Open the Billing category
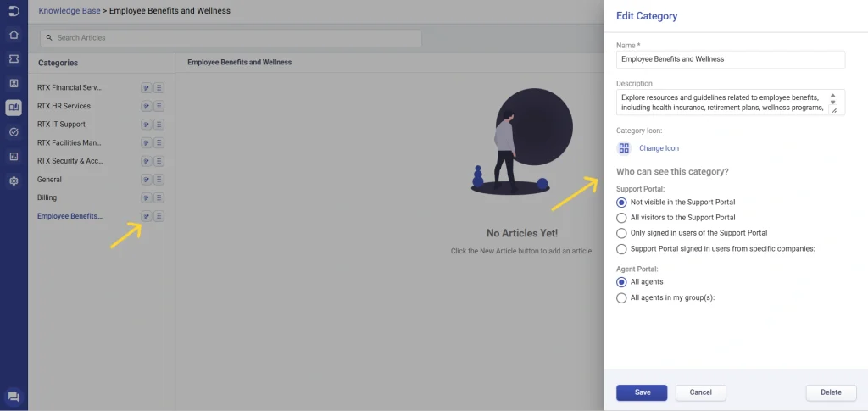Viewport: 868px width, 411px height. point(47,197)
